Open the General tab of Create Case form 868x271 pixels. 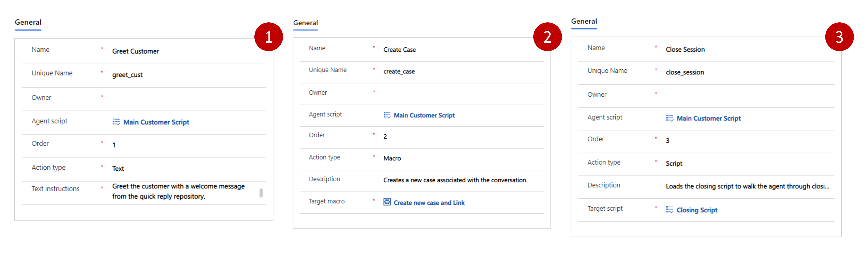[x=305, y=23]
